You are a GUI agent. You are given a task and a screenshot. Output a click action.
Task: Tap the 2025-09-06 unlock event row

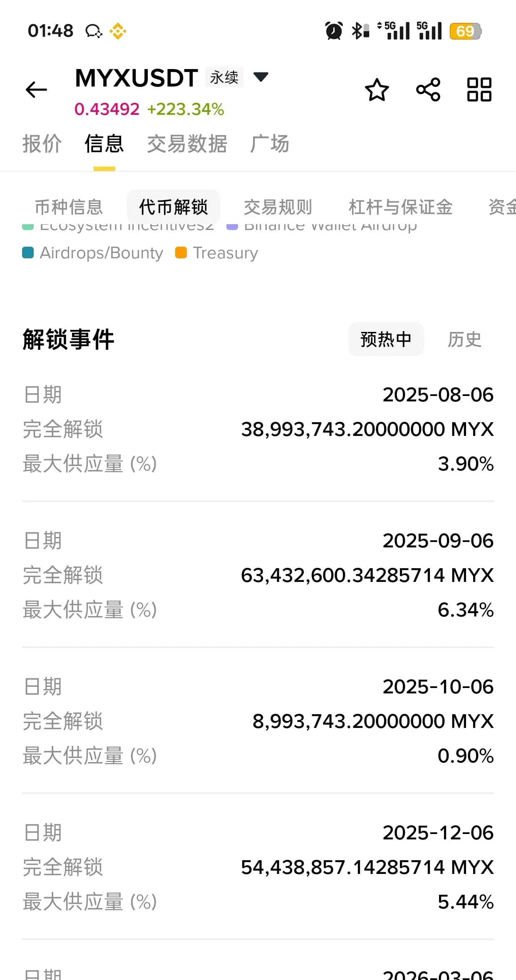tap(258, 575)
